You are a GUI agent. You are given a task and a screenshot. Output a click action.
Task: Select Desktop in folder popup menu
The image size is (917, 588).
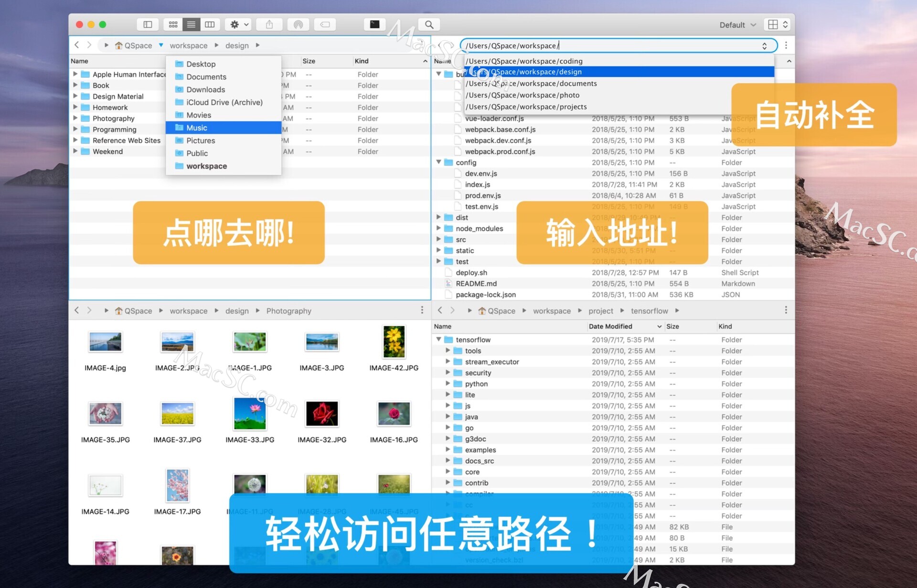coord(224,64)
